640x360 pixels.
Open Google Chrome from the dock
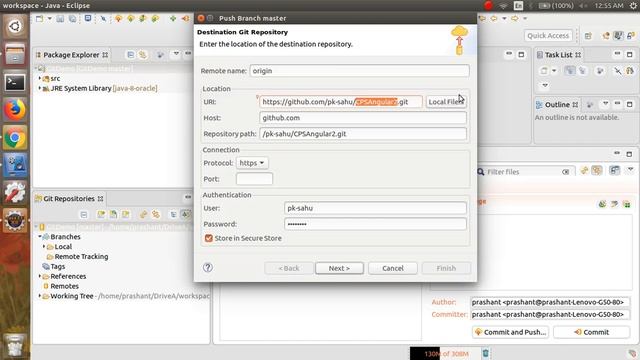[x=15, y=138]
